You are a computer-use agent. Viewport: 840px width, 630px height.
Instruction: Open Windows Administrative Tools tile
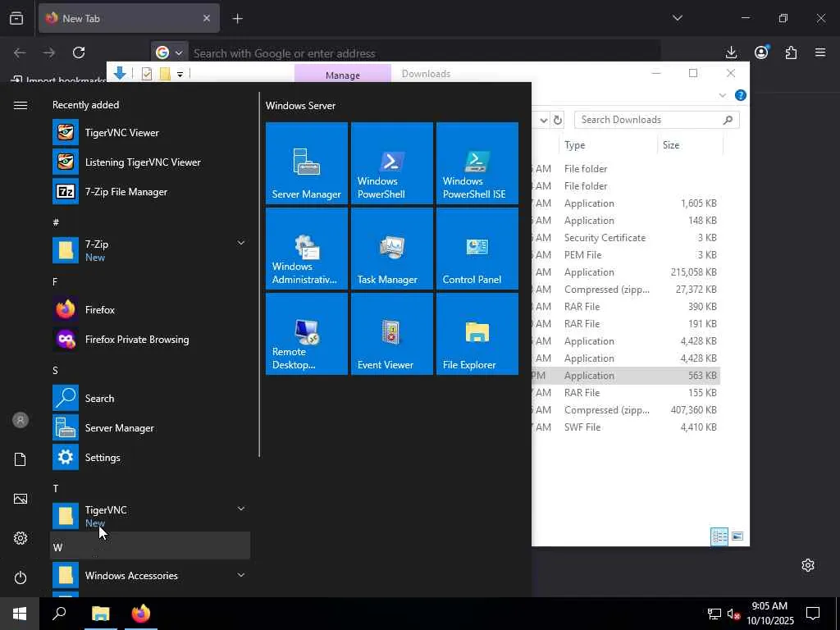[307, 248]
